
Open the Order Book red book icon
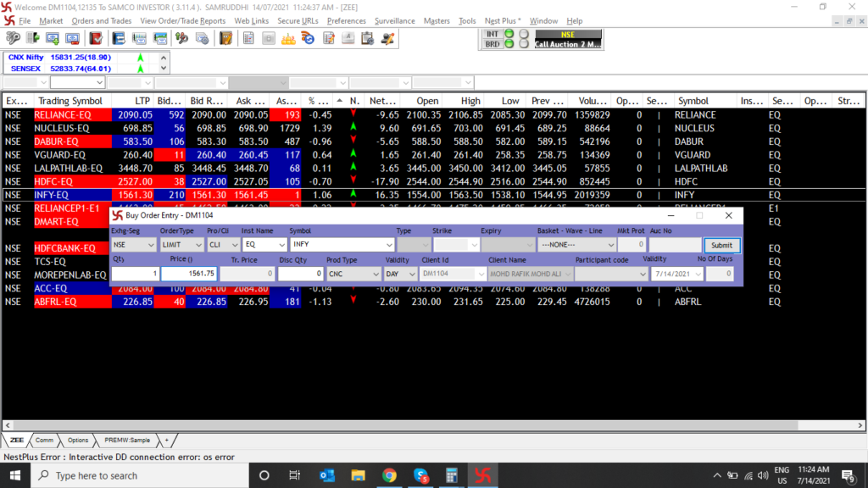tap(95, 38)
